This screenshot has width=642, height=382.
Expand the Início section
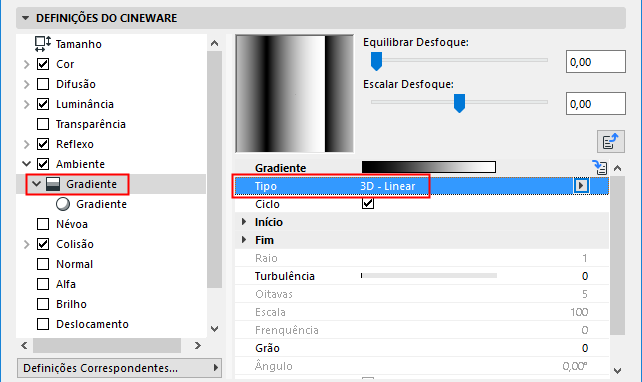coord(244,222)
